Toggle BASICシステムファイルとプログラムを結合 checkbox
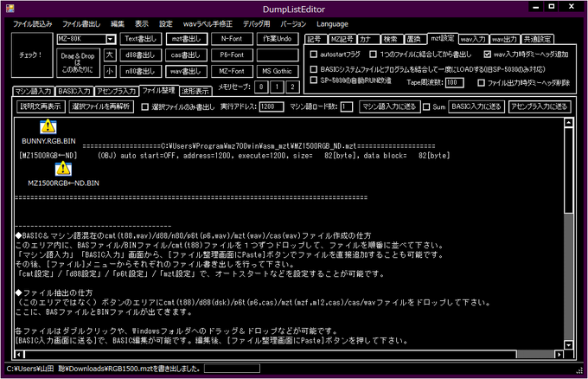The image size is (588, 379). coord(314,69)
